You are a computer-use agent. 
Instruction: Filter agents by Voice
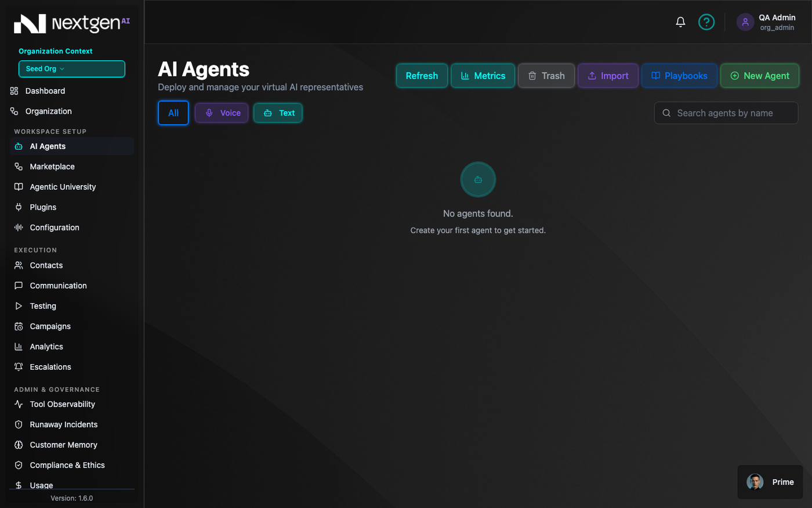pos(222,113)
